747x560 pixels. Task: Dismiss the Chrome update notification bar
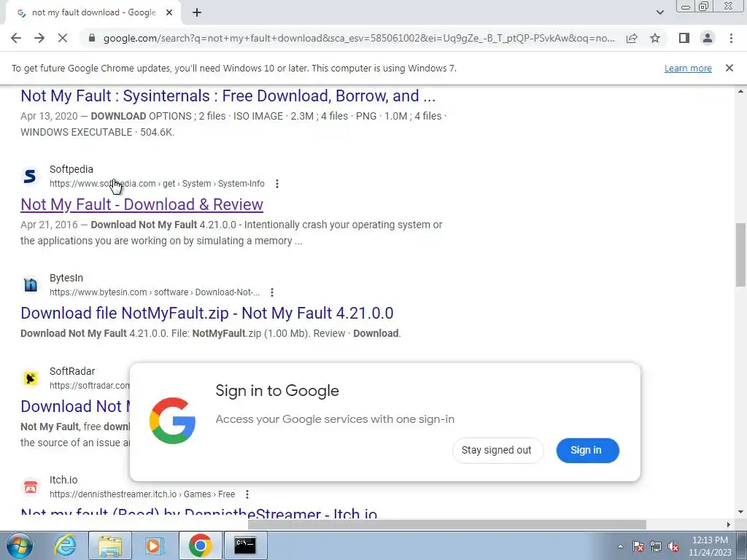tap(729, 68)
